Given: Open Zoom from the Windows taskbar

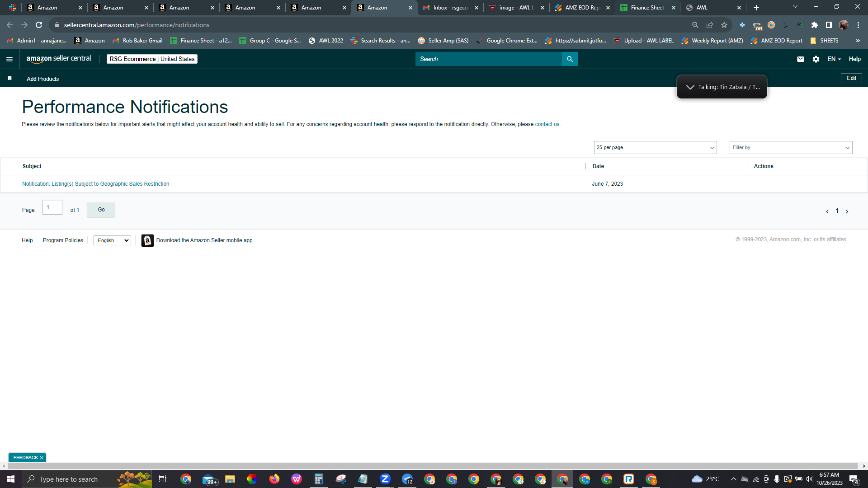Looking at the screenshot, I should click(x=385, y=479).
